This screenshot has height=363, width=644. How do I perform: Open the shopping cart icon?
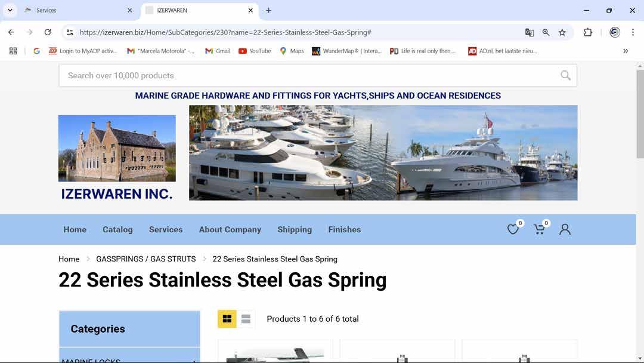(540, 229)
